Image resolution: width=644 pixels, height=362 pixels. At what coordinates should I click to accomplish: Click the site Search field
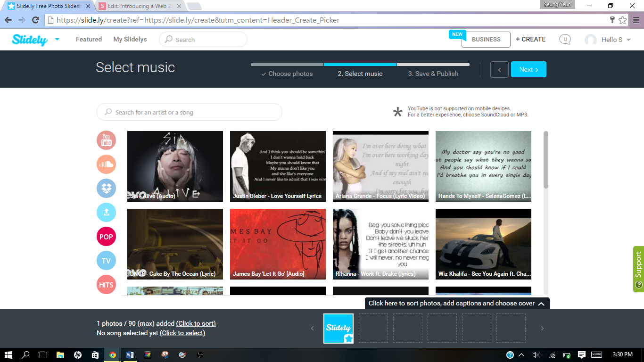pos(203,40)
